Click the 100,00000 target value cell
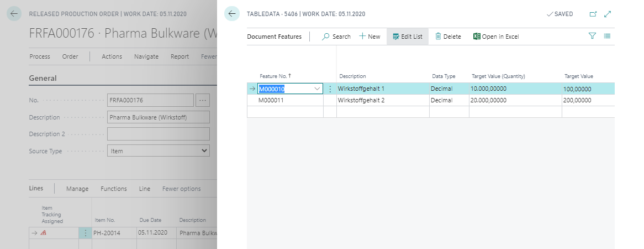 (x=588, y=89)
